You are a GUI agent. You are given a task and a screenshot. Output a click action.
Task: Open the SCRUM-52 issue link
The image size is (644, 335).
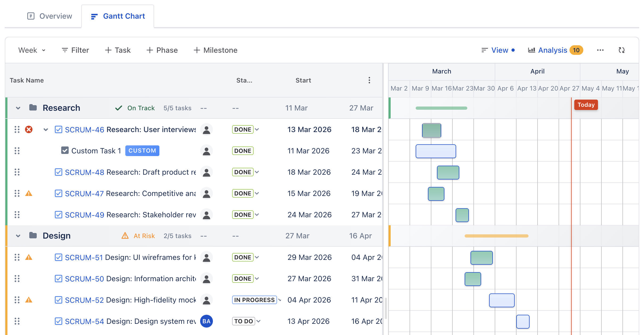tap(84, 300)
